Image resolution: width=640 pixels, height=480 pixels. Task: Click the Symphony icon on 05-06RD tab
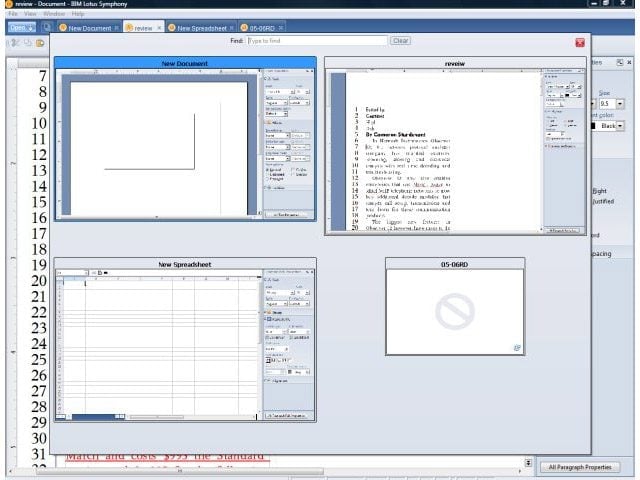(x=244, y=28)
